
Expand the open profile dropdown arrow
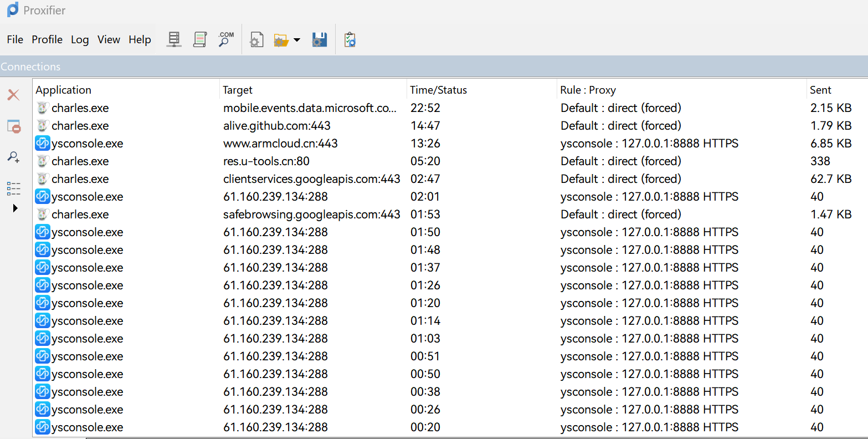(297, 40)
